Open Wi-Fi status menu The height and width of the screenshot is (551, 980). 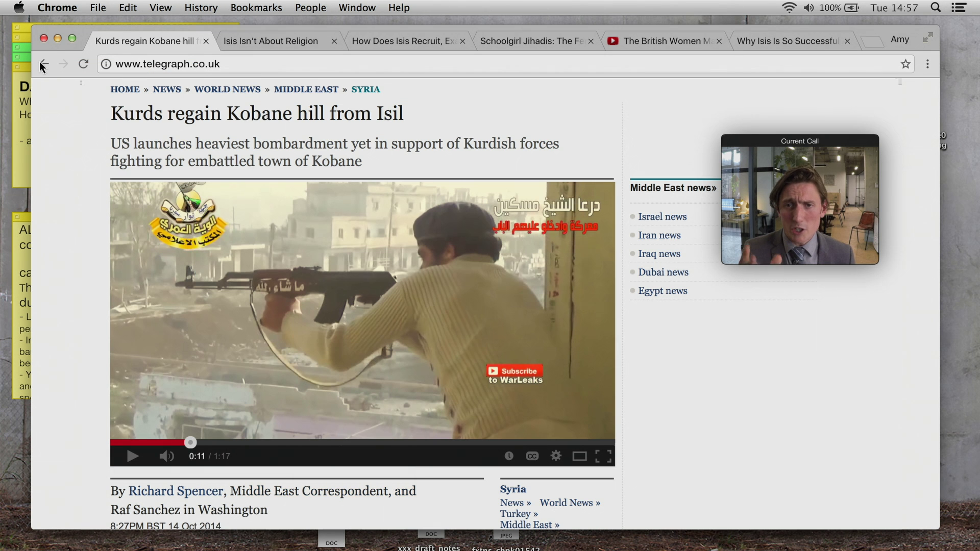789,8
